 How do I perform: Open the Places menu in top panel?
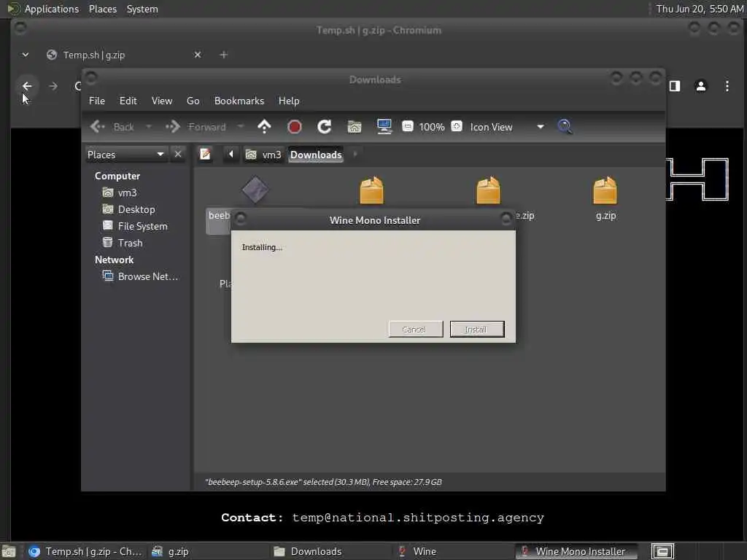103,9
